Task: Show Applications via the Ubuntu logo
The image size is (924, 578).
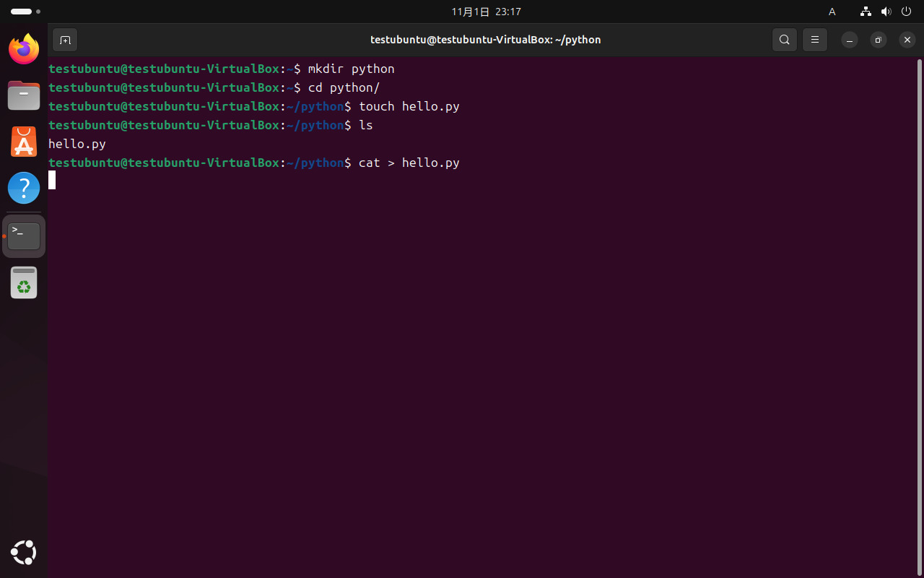Action: click(x=24, y=553)
